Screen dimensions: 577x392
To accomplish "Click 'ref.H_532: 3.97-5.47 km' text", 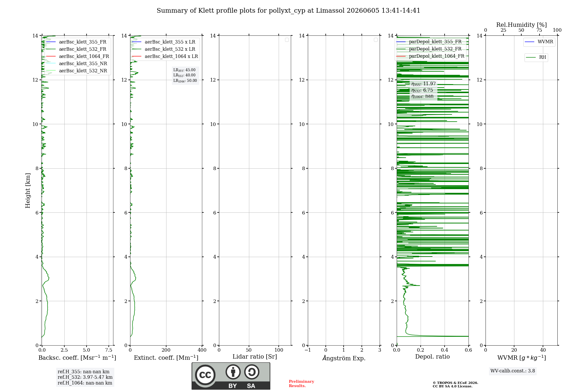I will pyautogui.click(x=85, y=377).
